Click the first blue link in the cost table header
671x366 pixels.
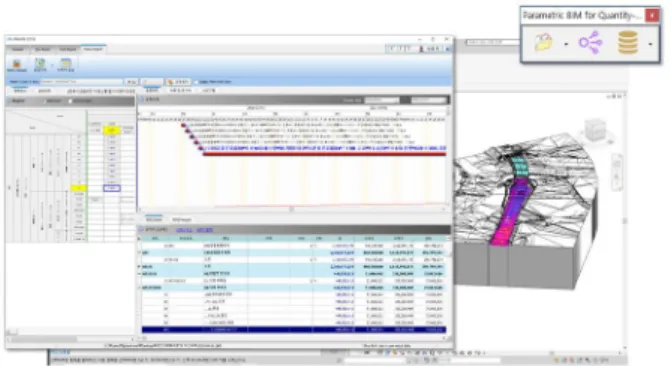tap(184, 230)
